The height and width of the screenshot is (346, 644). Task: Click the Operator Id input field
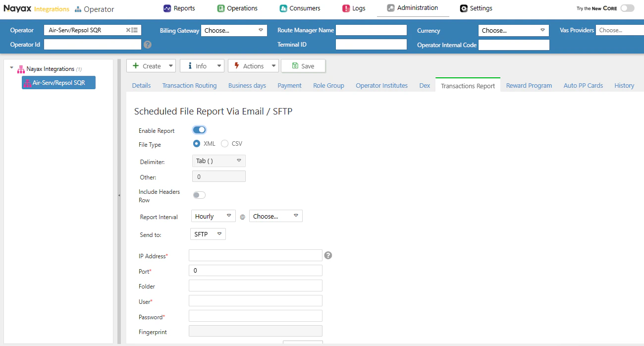[93, 45]
